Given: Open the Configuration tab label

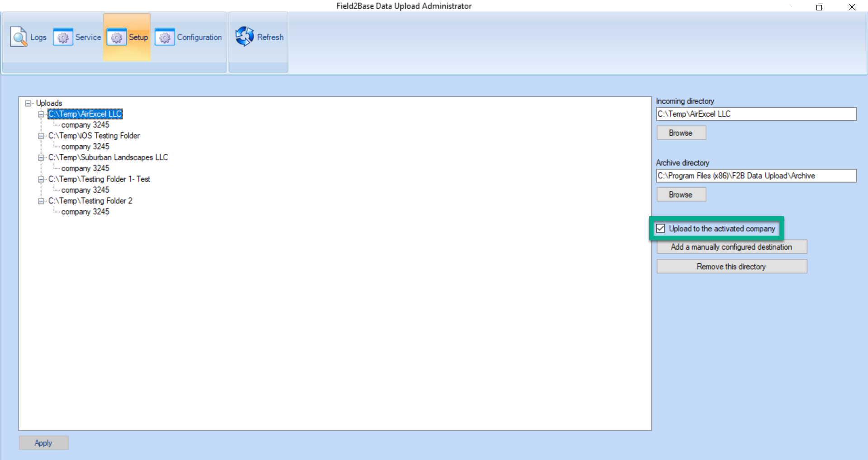Looking at the screenshot, I should (x=199, y=38).
